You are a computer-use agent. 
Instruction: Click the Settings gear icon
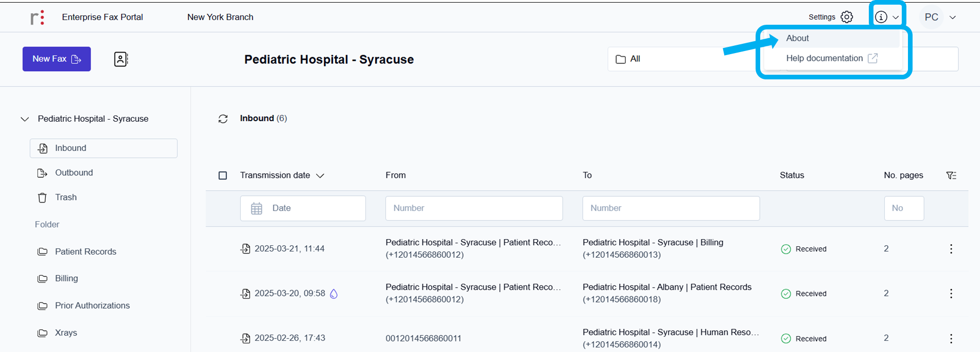(846, 17)
